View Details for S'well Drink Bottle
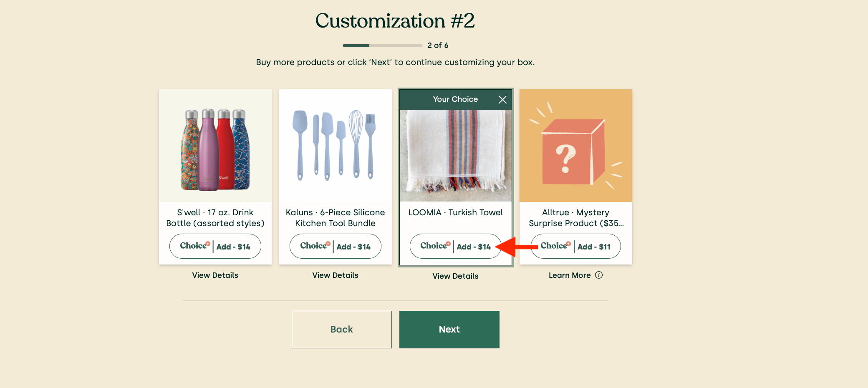 pyautogui.click(x=215, y=275)
